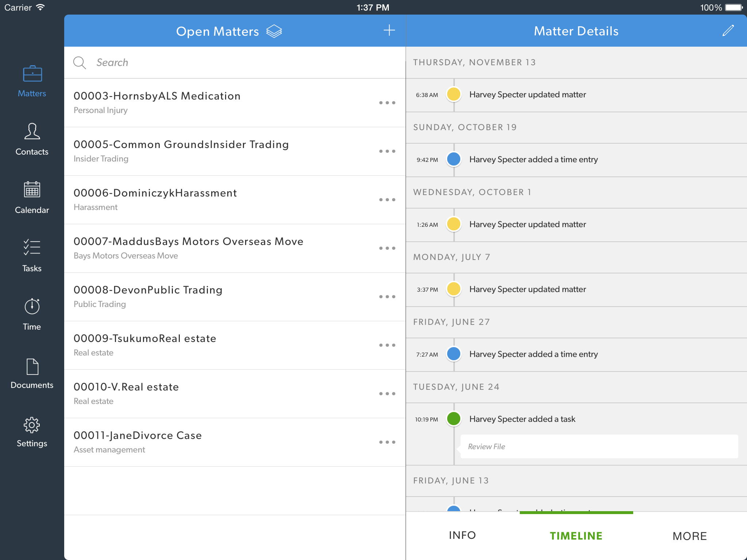Click the matters Search field

click(241, 63)
